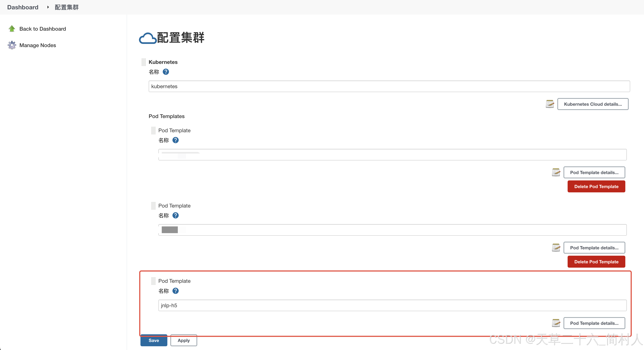Expand the second Pod Template details
The height and width of the screenshot is (350, 644).
pyautogui.click(x=594, y=247)
